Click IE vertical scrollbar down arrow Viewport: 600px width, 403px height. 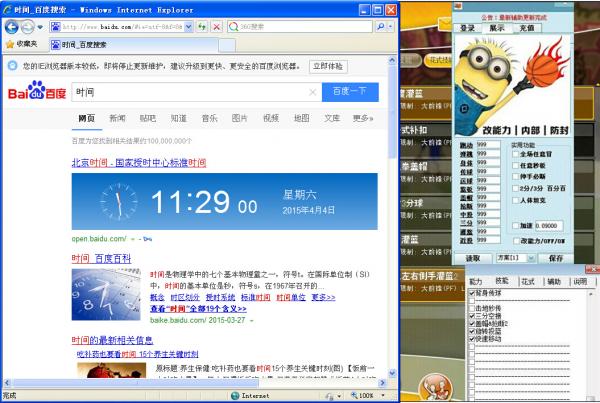392,373
